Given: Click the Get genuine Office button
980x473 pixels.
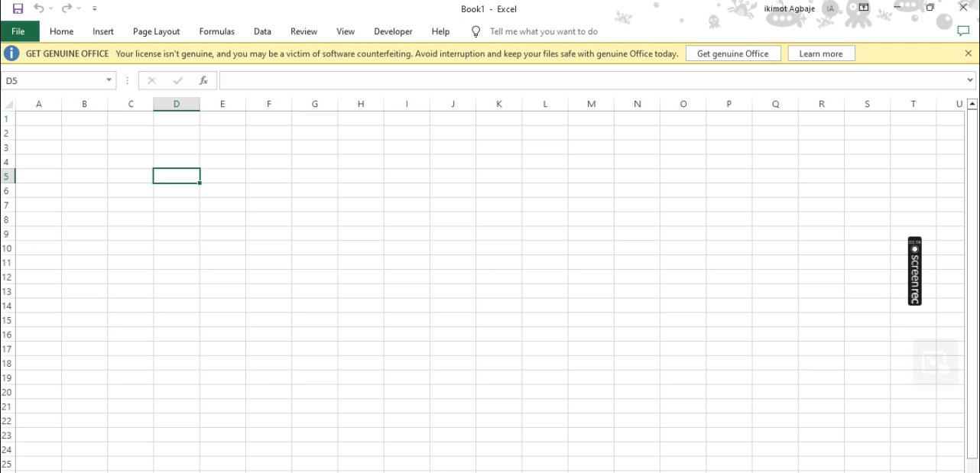Looking at the screenshot, I should [732, 53].
